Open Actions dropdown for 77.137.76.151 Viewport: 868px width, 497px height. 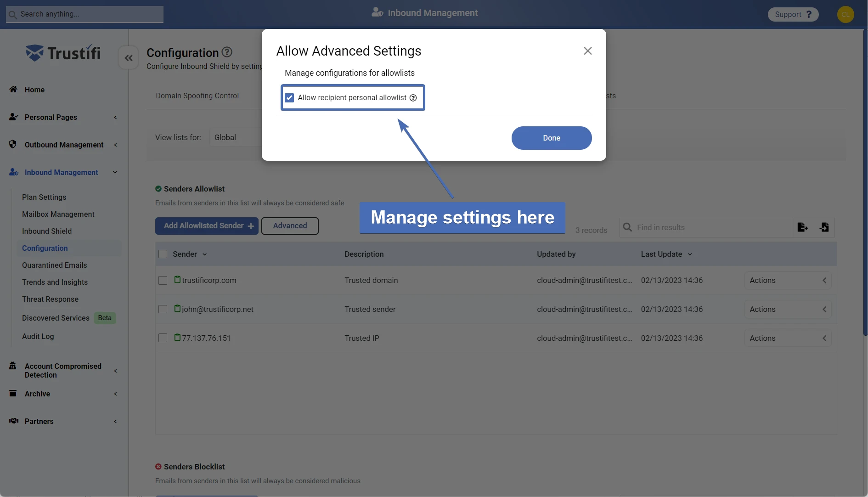pyautogui.click(x=787, y=339)
